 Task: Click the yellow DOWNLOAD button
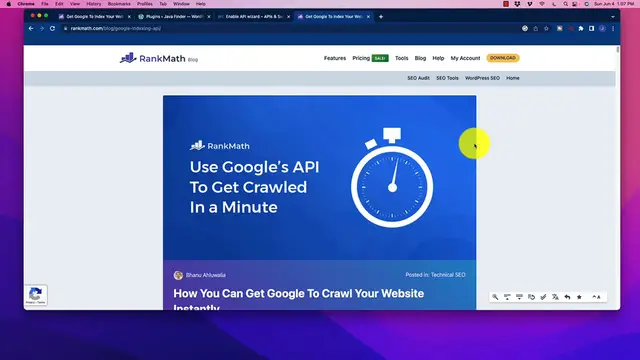[503, 58]
